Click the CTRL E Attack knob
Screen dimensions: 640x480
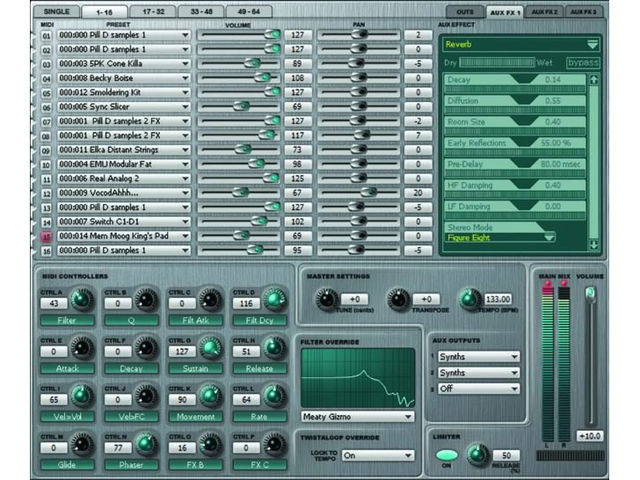tap(82, 347)
